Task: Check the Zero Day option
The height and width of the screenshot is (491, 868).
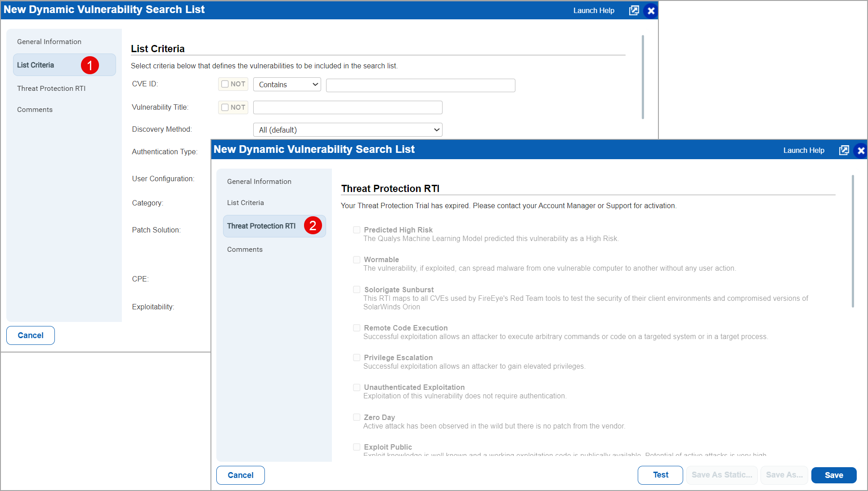Action: point(357,417)
